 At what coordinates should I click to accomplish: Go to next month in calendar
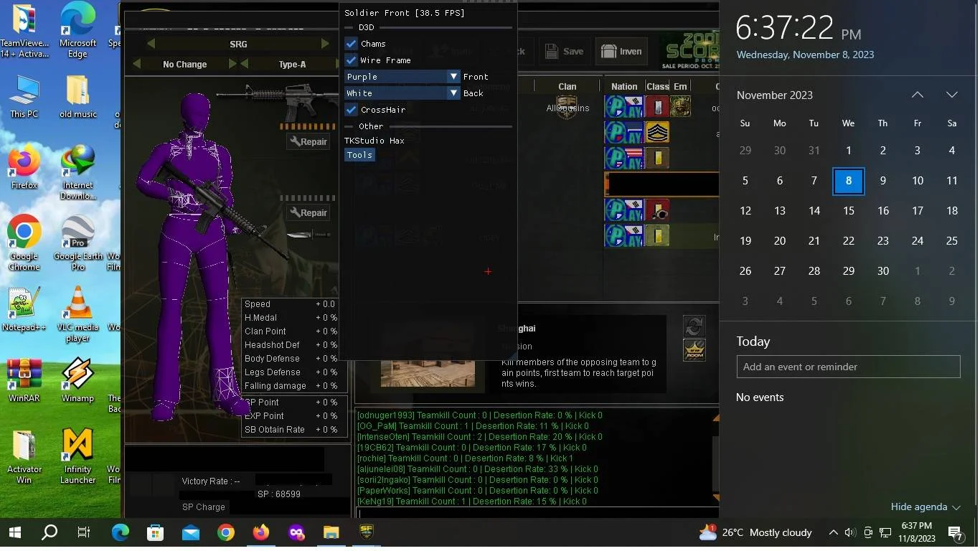(952, 95)
